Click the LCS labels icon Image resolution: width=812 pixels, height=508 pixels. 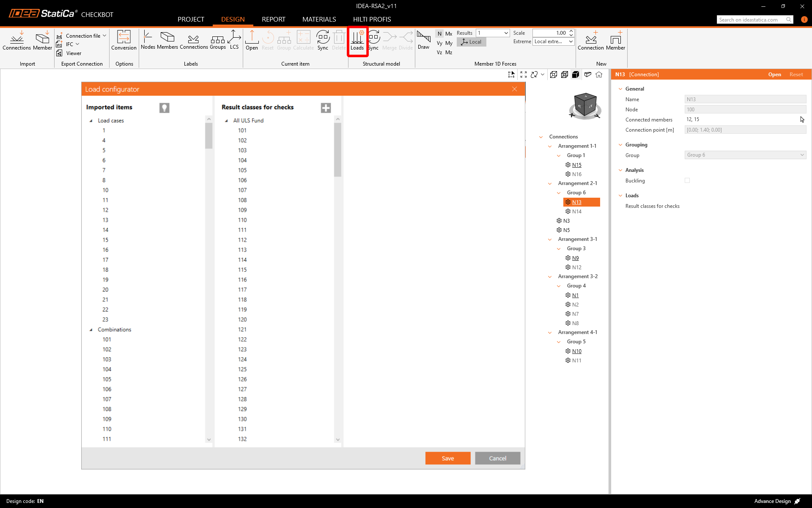tap(234, 40)
